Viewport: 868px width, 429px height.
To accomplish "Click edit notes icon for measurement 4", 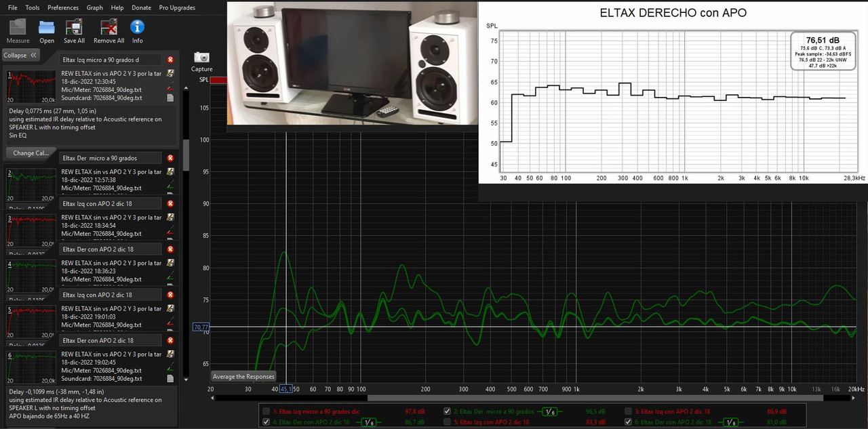I will pyautogui.click(x=171, y=262).
